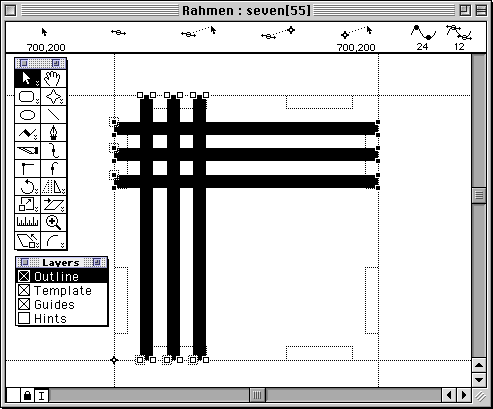
Task: Click the horizontal scrollbar thumb
Action: (x=257, y=396)
